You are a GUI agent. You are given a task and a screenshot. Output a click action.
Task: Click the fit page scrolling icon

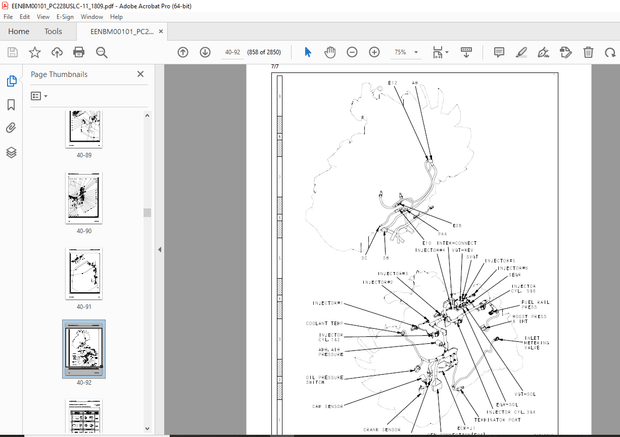(x=437, y=52)
